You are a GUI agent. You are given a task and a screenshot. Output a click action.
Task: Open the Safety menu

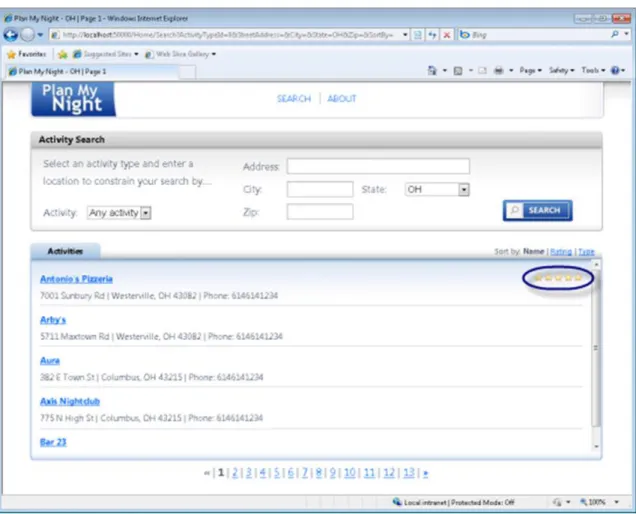[561, 71]
